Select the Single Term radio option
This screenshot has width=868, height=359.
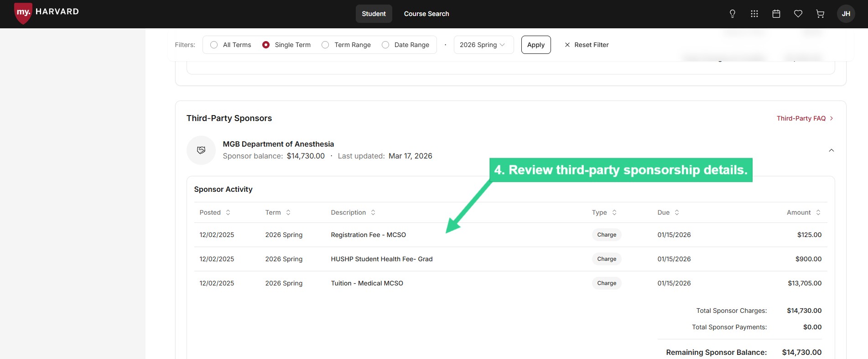point(266,45)
